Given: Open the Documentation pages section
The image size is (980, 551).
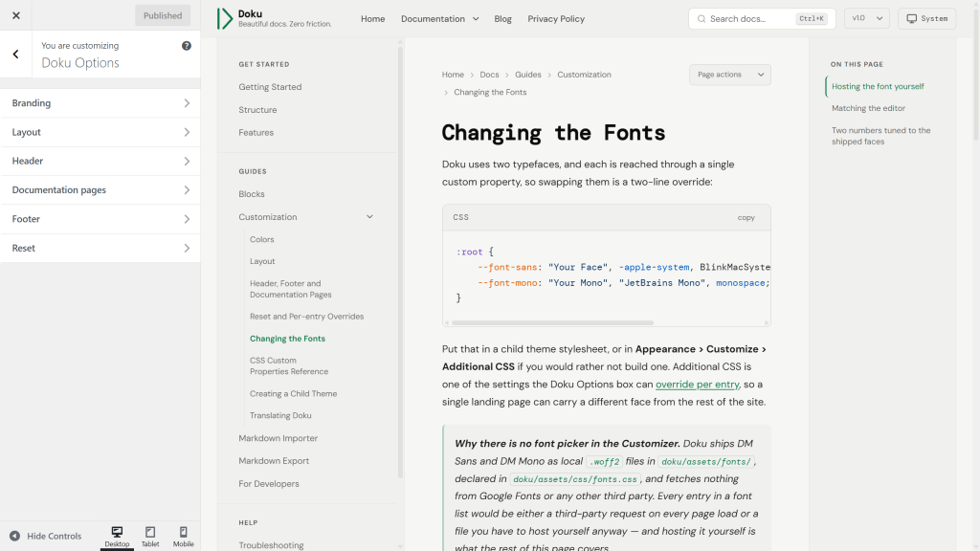Looking at the screenshot, I should [x=100, y=190].
